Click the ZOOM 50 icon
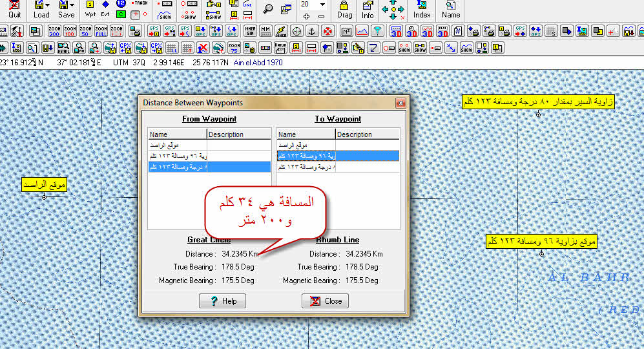 [x=85, y=31]
